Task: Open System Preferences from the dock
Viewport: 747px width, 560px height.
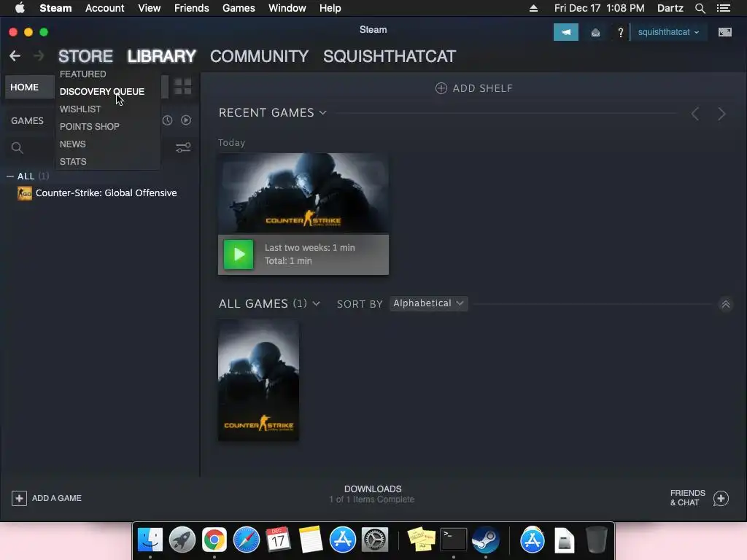Action: [375, 540]
